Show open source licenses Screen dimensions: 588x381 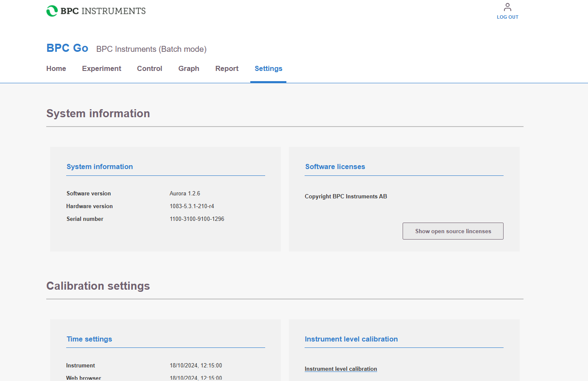pos(453,231)
